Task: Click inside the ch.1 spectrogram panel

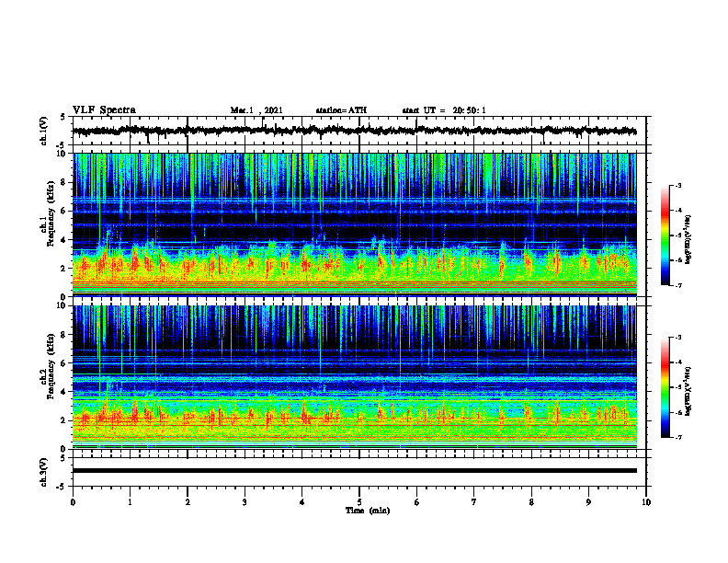Action: (x=354, y=224)
